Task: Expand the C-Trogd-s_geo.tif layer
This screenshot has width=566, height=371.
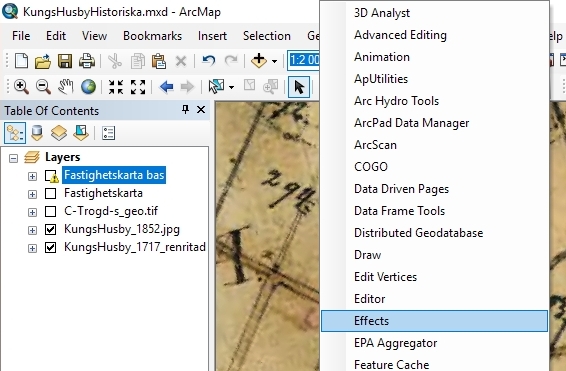Action: pos(32,212)
